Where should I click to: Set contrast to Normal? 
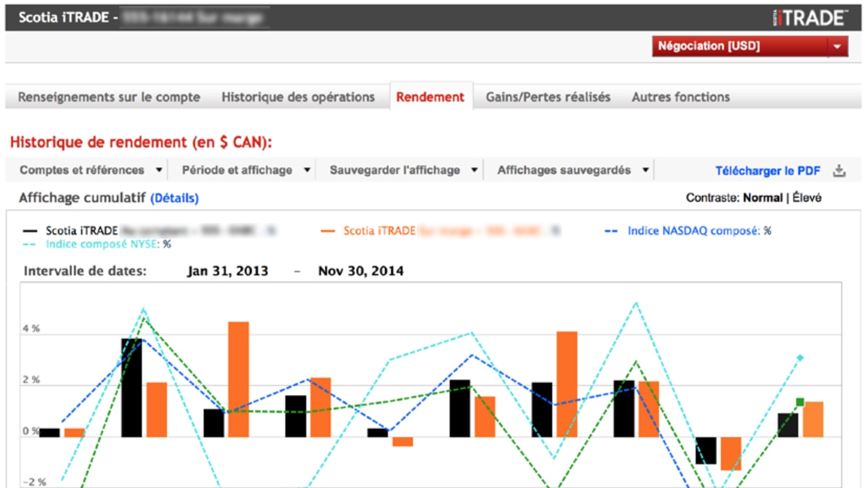tap(763, 198)
